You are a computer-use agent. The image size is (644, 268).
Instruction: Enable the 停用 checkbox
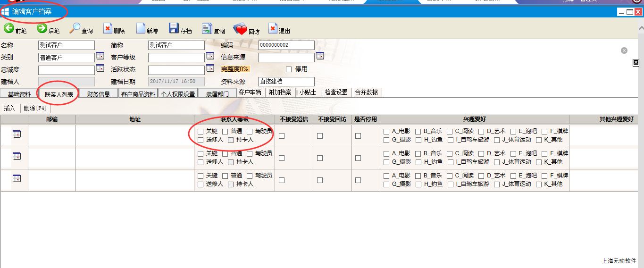[289, 69]
